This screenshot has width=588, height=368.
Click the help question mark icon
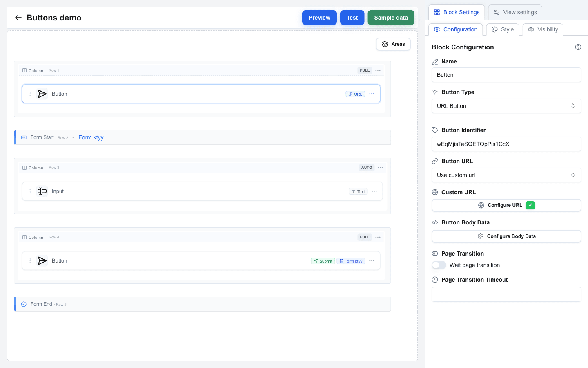pyautogui.click(x=578, y=47)
